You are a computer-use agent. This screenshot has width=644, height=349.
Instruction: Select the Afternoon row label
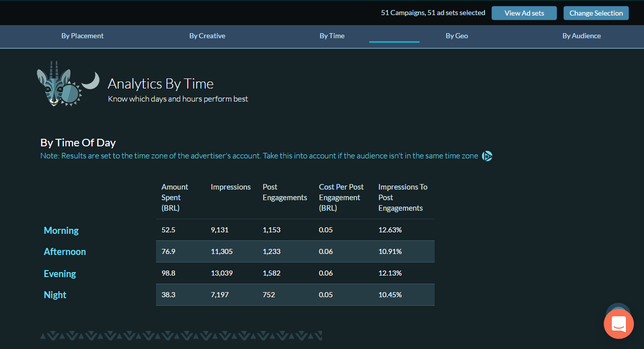pyautogui.click(x=65, y=251)
